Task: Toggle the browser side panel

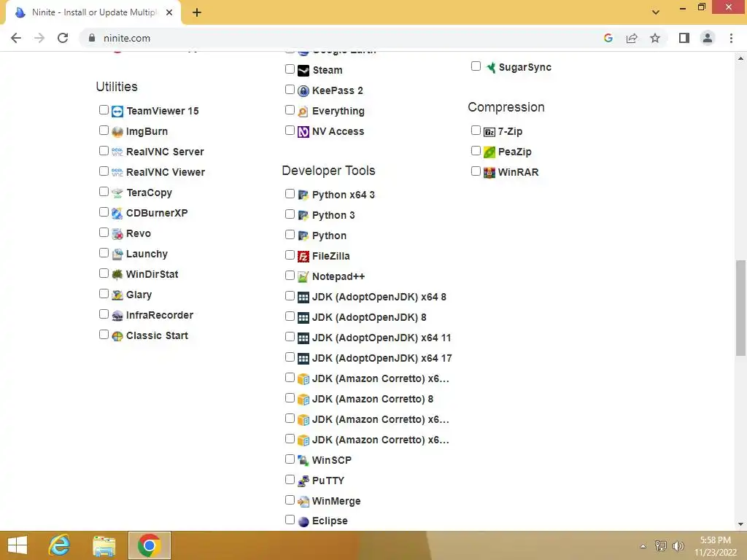Action: click(x=684, y=38)
